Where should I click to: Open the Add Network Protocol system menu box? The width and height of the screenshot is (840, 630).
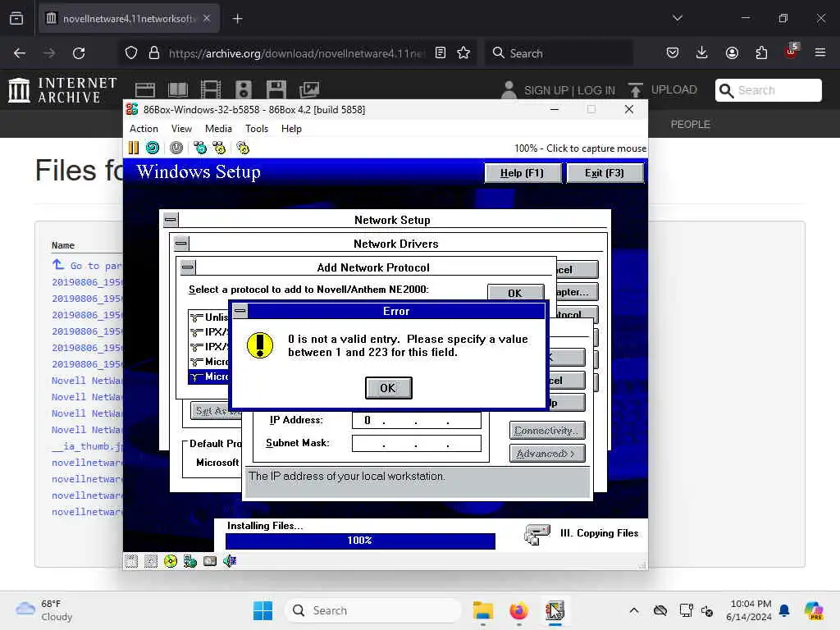click(x=188, y=267)
